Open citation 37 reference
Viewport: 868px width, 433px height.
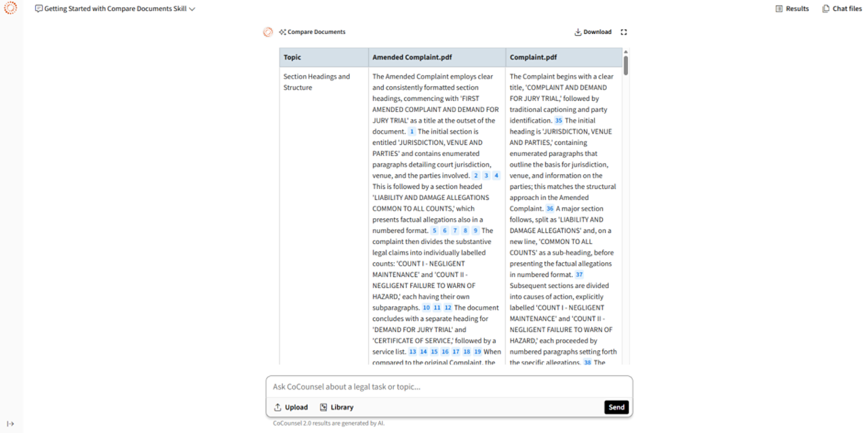pyautogui.click(x=579, y=275)
